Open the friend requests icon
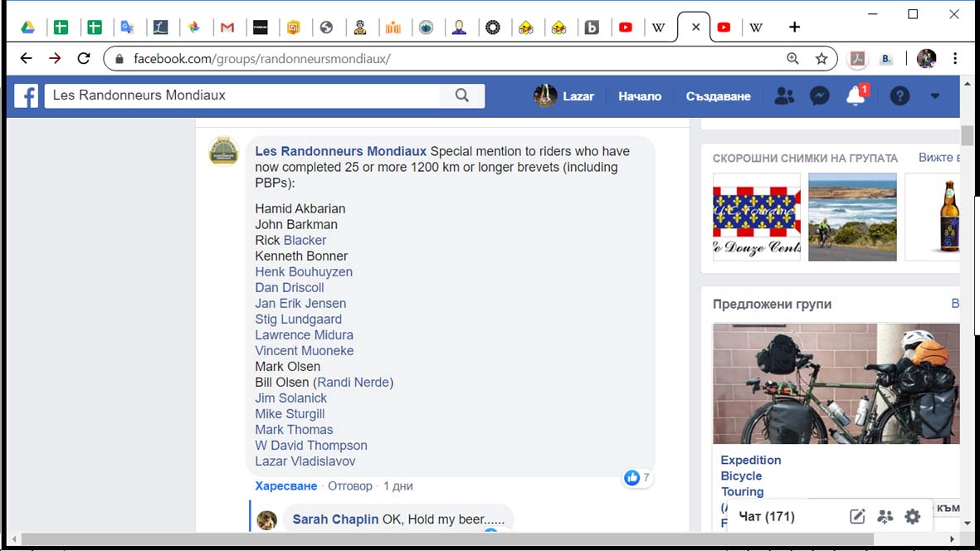980x551 pixels. pos(783,96)
